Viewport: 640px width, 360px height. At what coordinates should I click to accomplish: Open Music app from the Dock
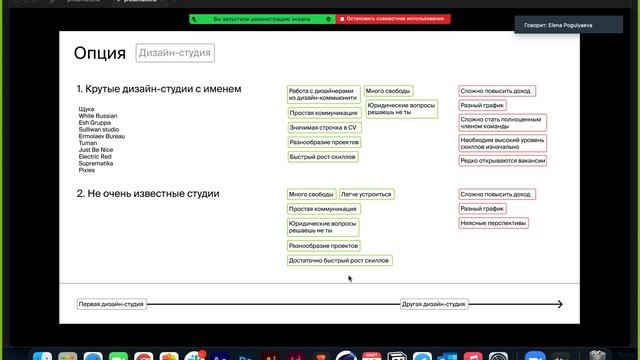coord(473,356)
